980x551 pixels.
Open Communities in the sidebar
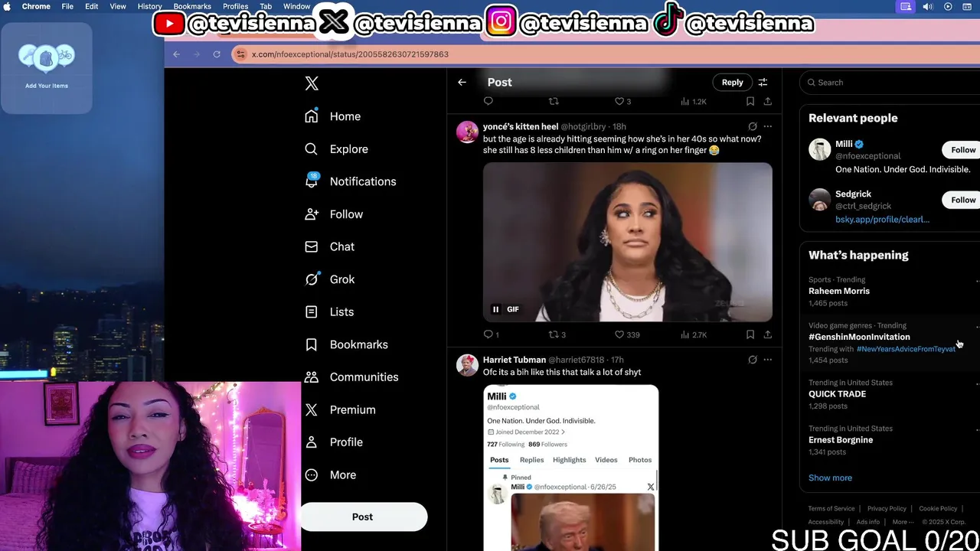(351, 377)
